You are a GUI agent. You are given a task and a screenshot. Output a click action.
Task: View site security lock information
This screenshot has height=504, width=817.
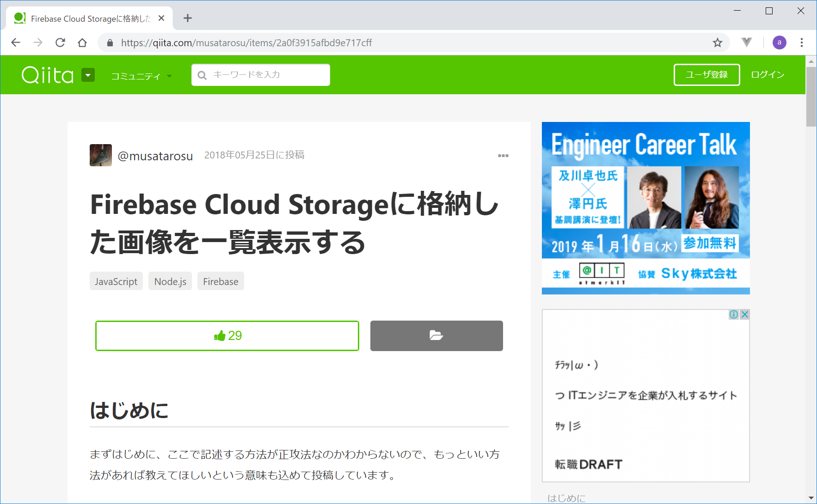(110, 43)
